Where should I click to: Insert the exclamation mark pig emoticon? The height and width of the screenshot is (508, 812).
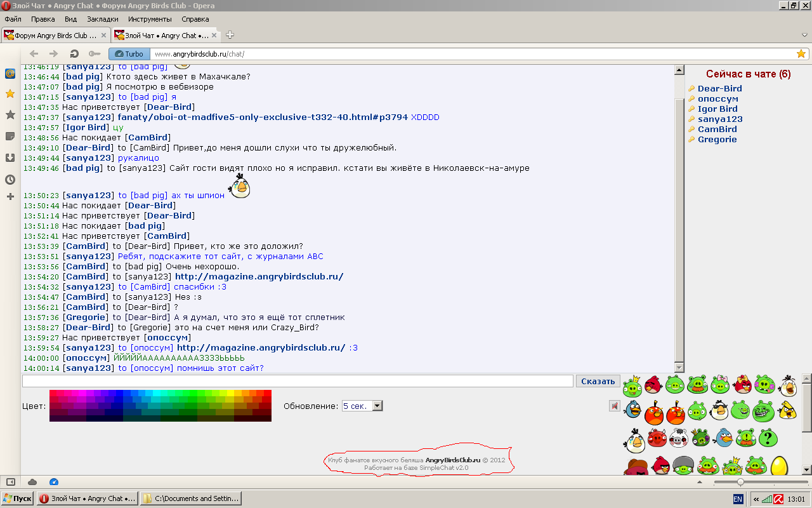pos(746,438)
